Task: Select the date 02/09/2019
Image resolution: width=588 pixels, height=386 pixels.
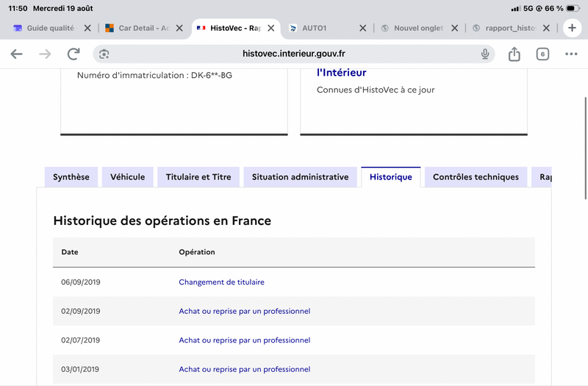Action: [81, 311]
